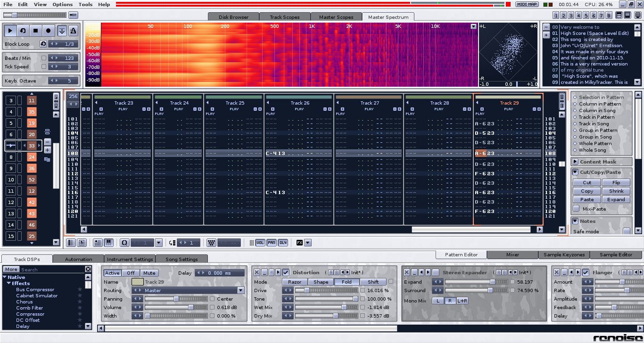Check the Mix-Paste checkbox
Image resolution: width=644 pixels, height=343 pixels.
(576, 209)
